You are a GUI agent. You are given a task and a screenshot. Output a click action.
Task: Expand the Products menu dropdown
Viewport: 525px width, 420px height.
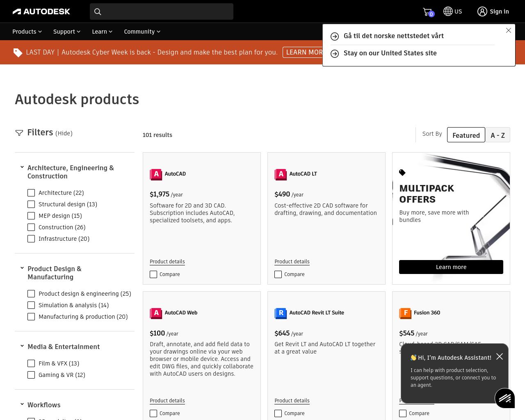pos(27,32)
